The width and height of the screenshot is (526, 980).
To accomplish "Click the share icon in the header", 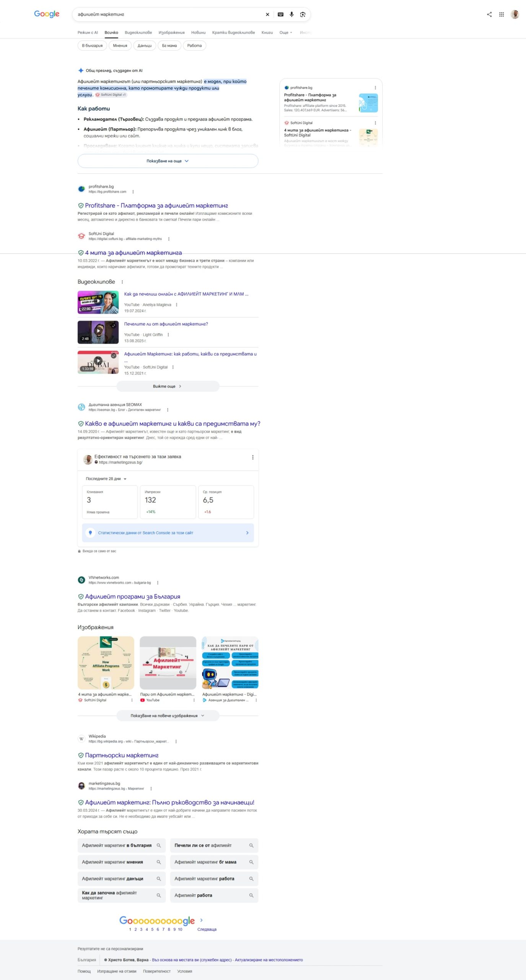I will tap(489, 15).
